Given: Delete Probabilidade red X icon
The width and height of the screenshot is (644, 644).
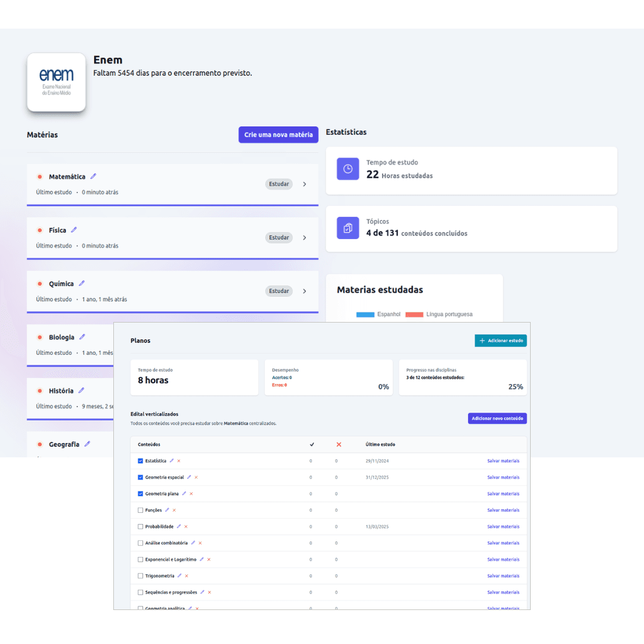Looking at the screenshot, I should [186, 527].
